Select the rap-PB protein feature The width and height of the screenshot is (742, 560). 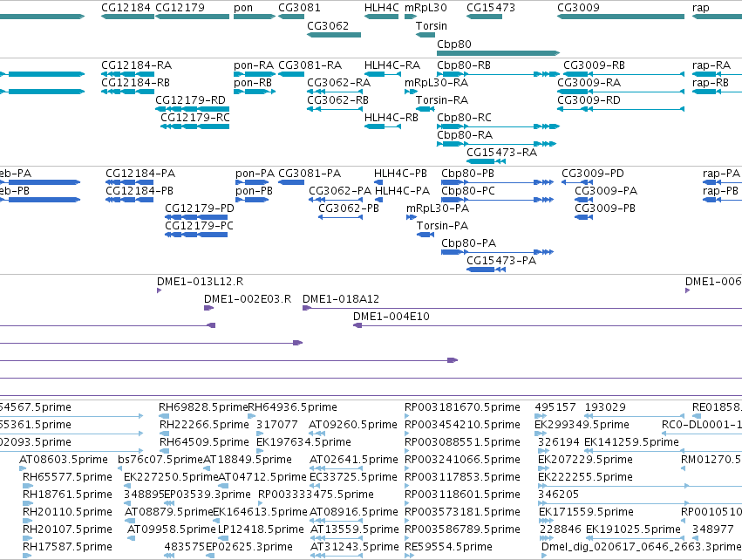point(720,191)
